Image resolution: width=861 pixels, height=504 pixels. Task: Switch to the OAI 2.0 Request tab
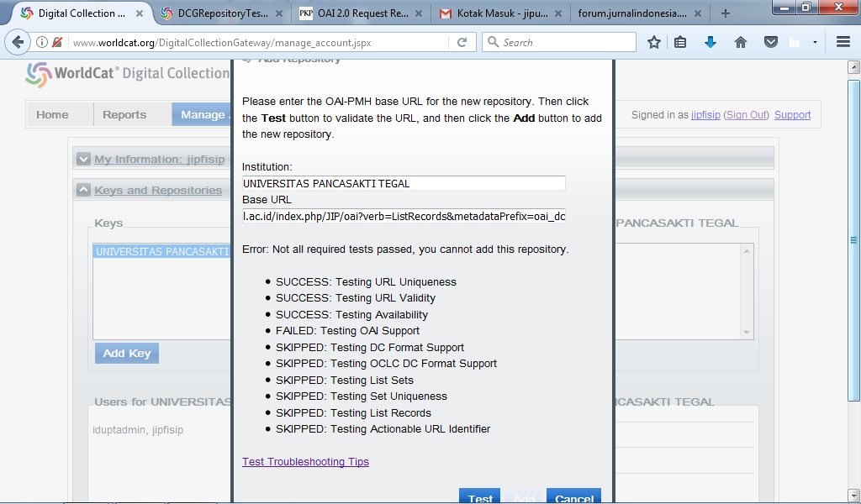pyautogui.click(x=362, y=13)
